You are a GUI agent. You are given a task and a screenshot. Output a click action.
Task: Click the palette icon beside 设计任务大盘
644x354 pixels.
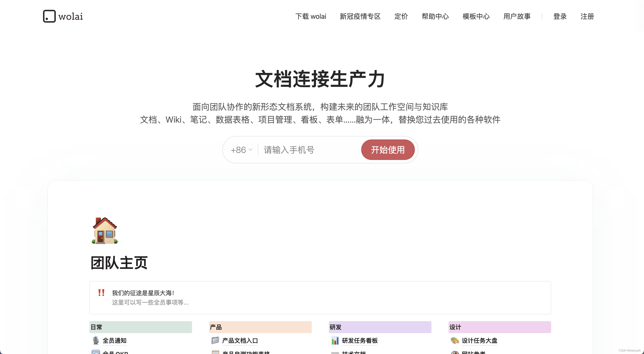[455, 341]
